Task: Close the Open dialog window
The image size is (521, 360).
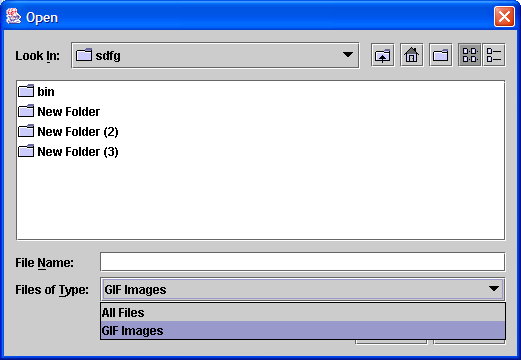Action: [504, 17]
